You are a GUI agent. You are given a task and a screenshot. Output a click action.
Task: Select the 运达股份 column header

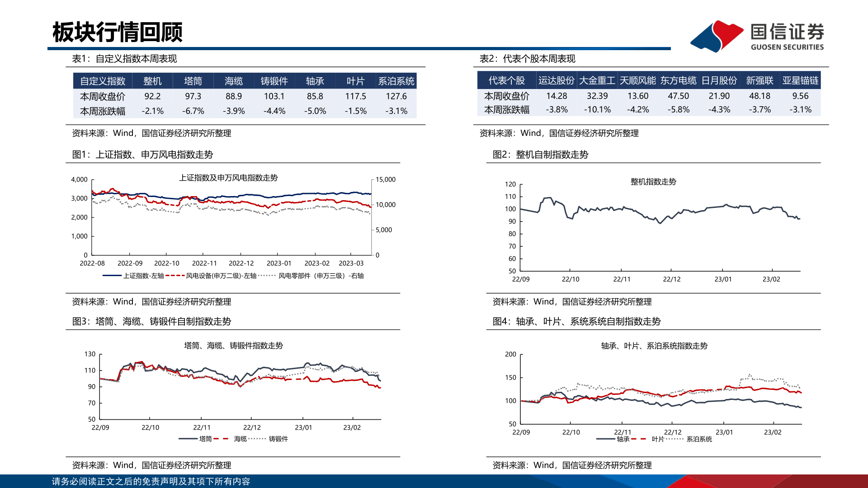557,80
